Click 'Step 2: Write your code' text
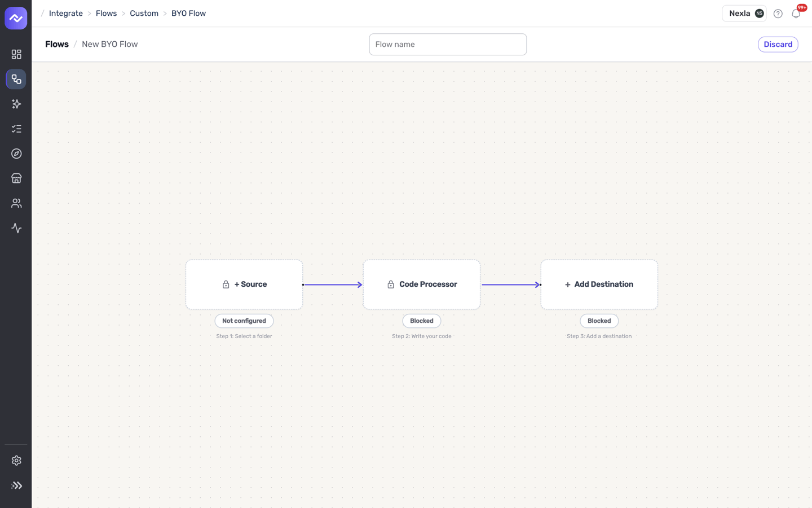 click(x=422, y=336)
